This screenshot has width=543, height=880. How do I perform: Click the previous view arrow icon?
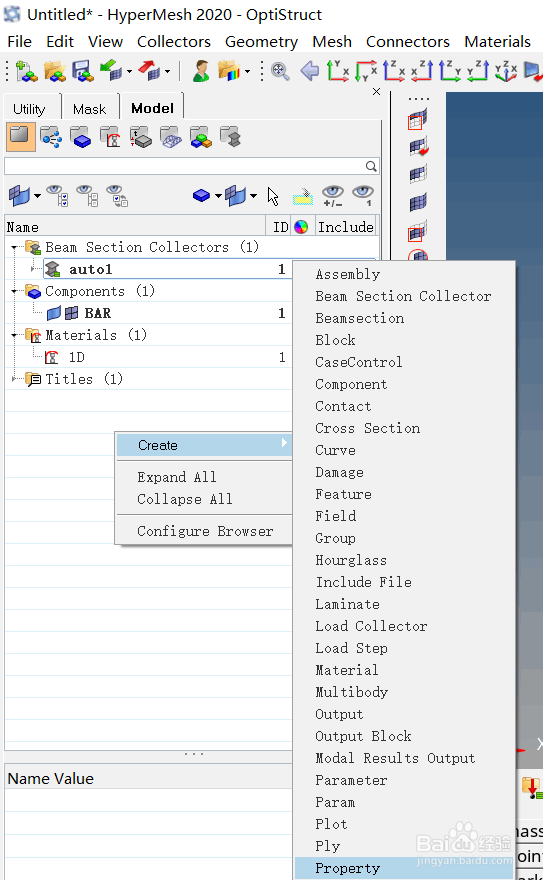click(x=309, y=71)
